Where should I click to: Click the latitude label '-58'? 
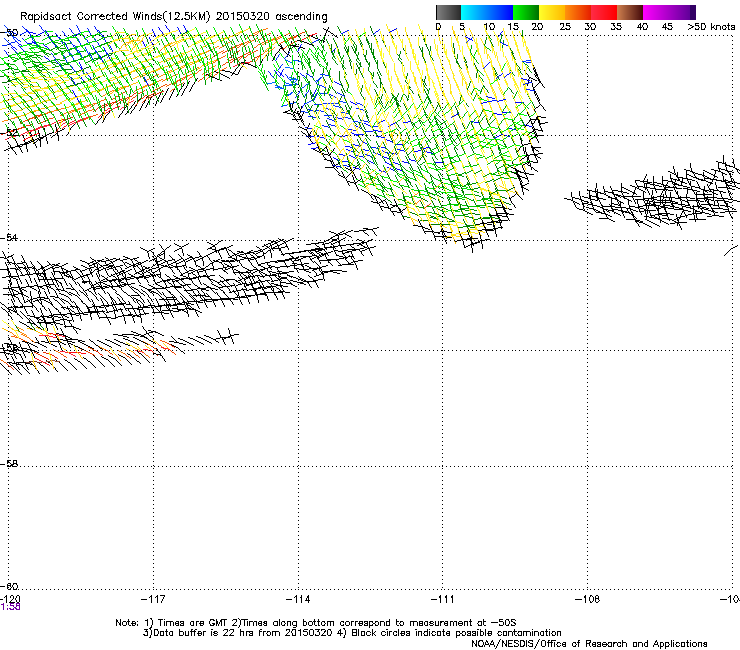point(9,464)
